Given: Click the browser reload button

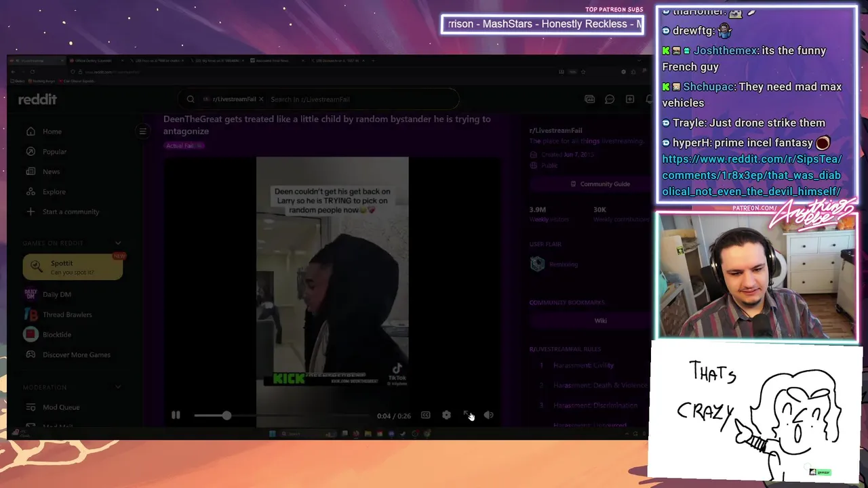Looking at the screenshot, I should (x=32, y=72).
